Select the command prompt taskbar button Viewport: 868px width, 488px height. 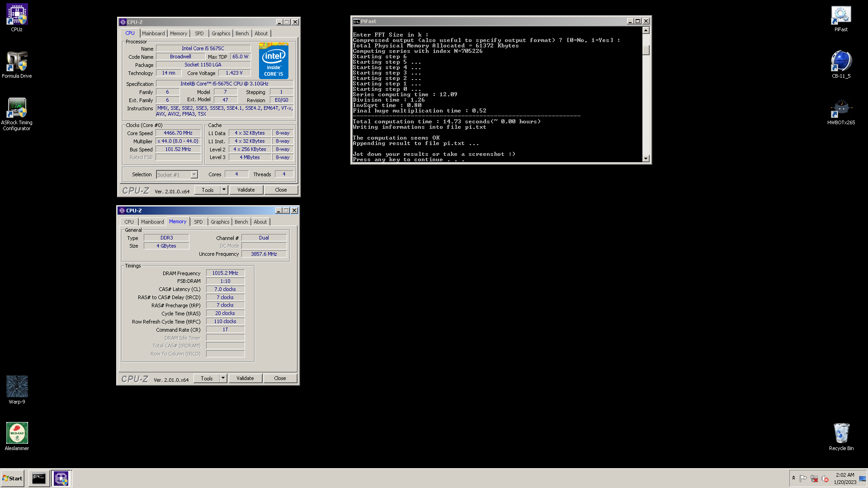[x=39, y=479]
